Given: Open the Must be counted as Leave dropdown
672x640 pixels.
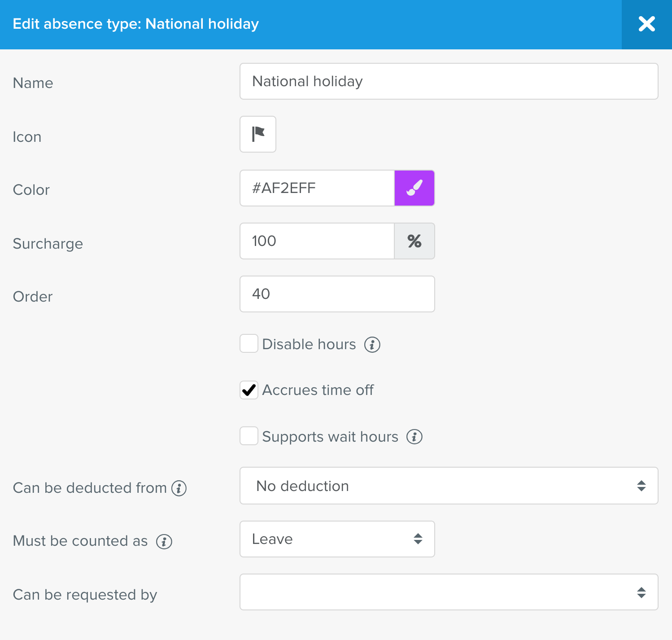Looking at the screenshot, I should (x=337, y=539).
